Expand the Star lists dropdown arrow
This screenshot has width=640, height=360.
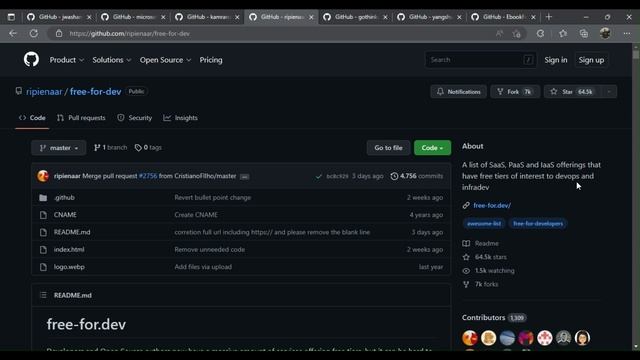coord(609,91)
